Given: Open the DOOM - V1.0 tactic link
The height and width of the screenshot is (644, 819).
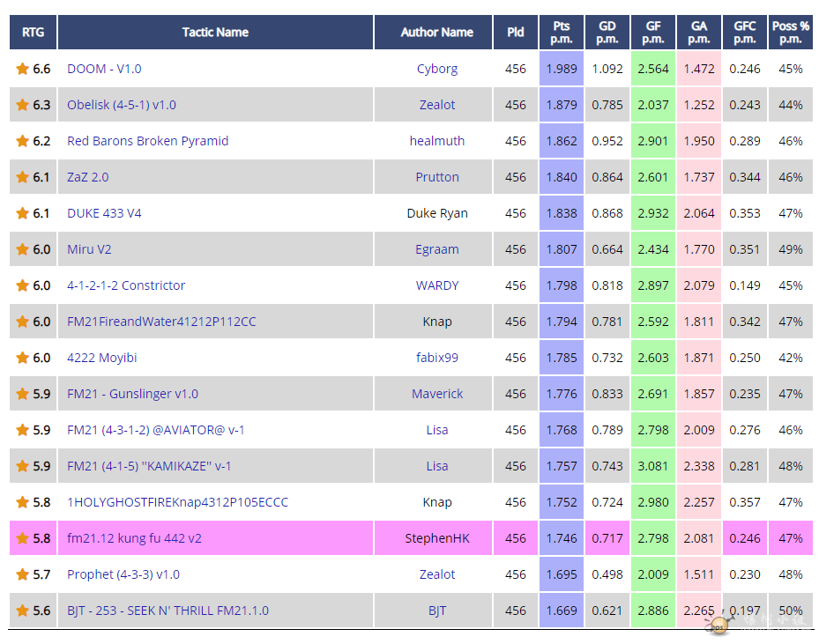Looking at the screenshot, I should (x=104, y=69).
